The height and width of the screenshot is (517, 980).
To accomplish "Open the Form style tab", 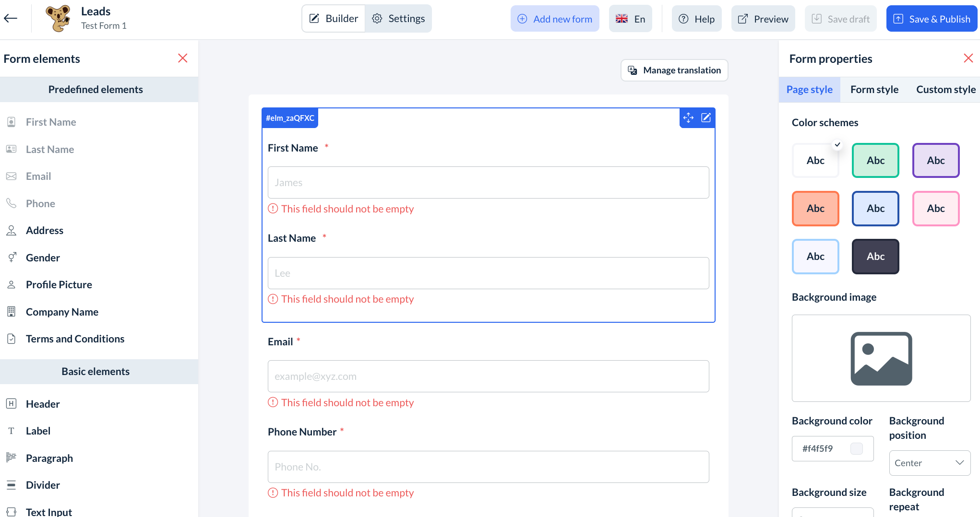I will click(874, 90).
